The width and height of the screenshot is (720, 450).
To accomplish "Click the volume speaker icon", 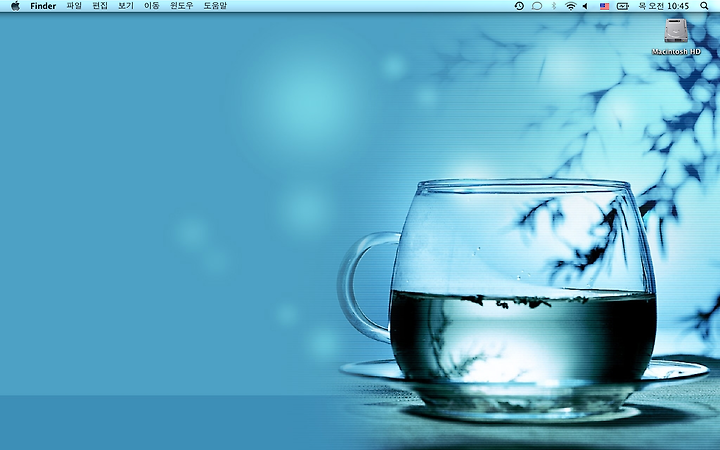I will (585, 6).
